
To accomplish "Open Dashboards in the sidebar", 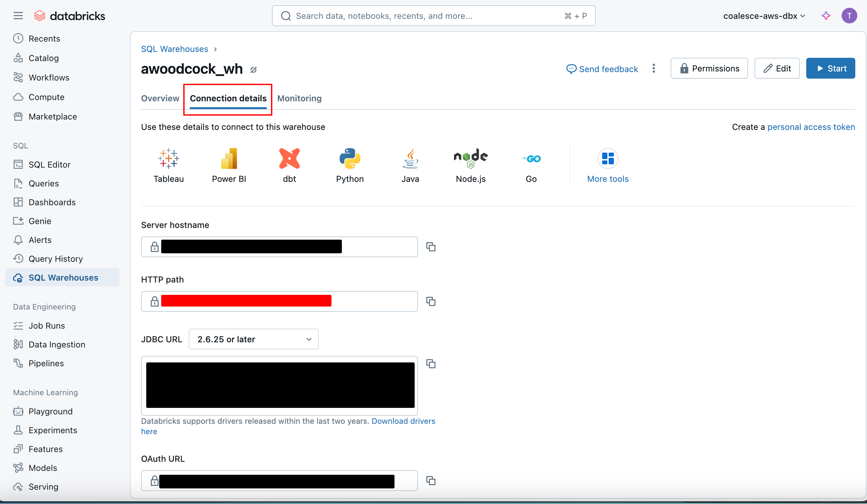I will click(63, 202).
